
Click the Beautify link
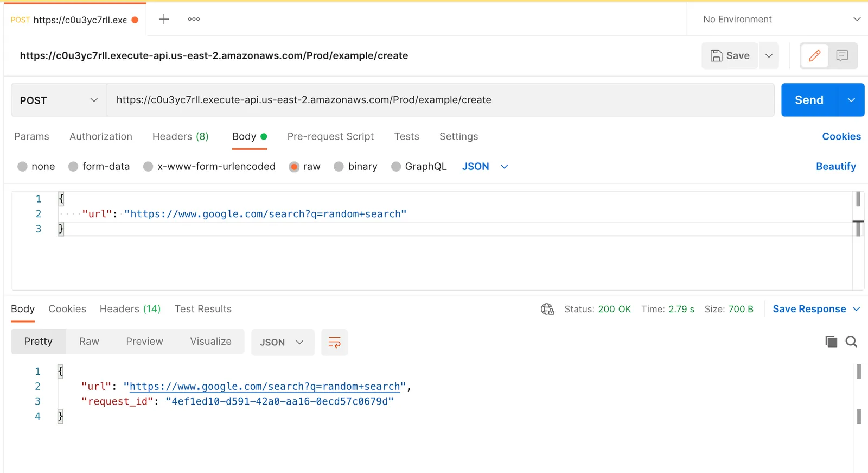click(x=836, y=167)
